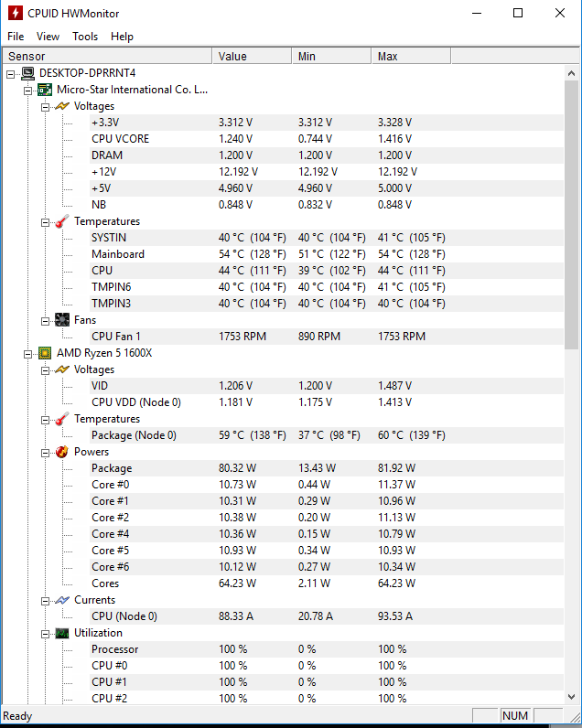The height and width of the screenshot is (728, 582).
Task: Select the Processor utilization row
Action: (x=327, y=649)
